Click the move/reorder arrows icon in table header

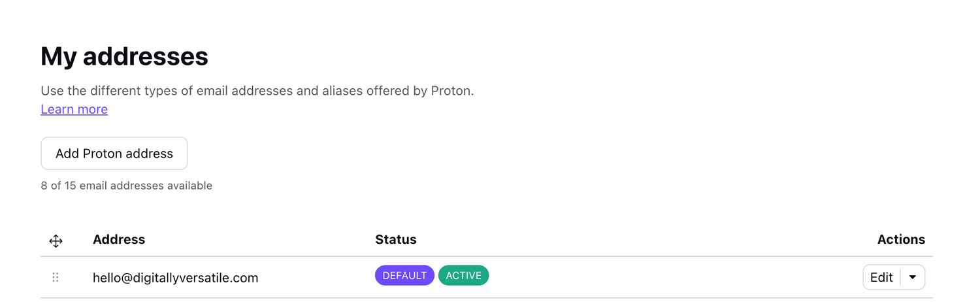tap(56, 241)
